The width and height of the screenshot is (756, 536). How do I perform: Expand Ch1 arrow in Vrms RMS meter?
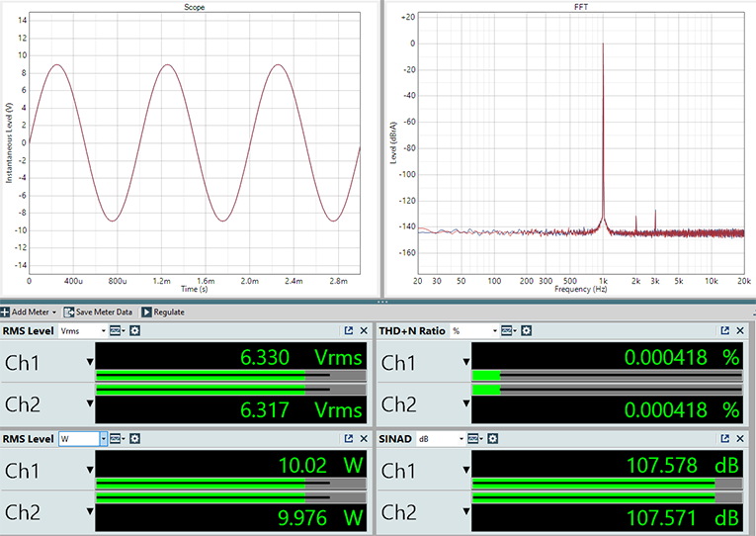coord(91,362)
